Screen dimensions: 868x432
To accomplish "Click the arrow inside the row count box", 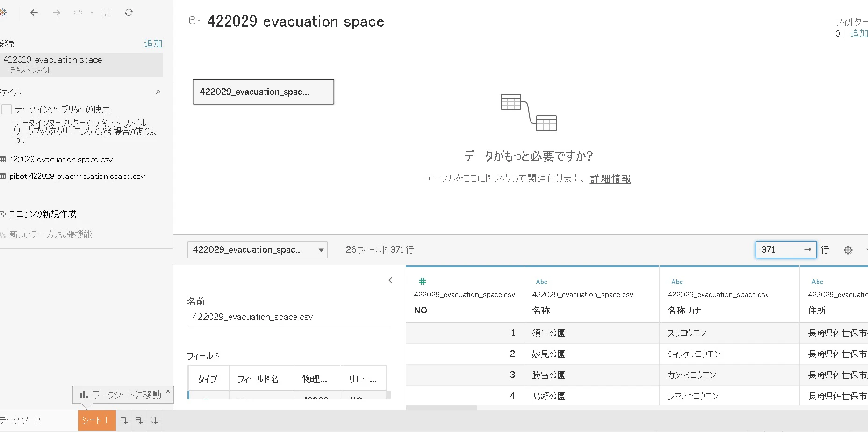I will [808, 250].
